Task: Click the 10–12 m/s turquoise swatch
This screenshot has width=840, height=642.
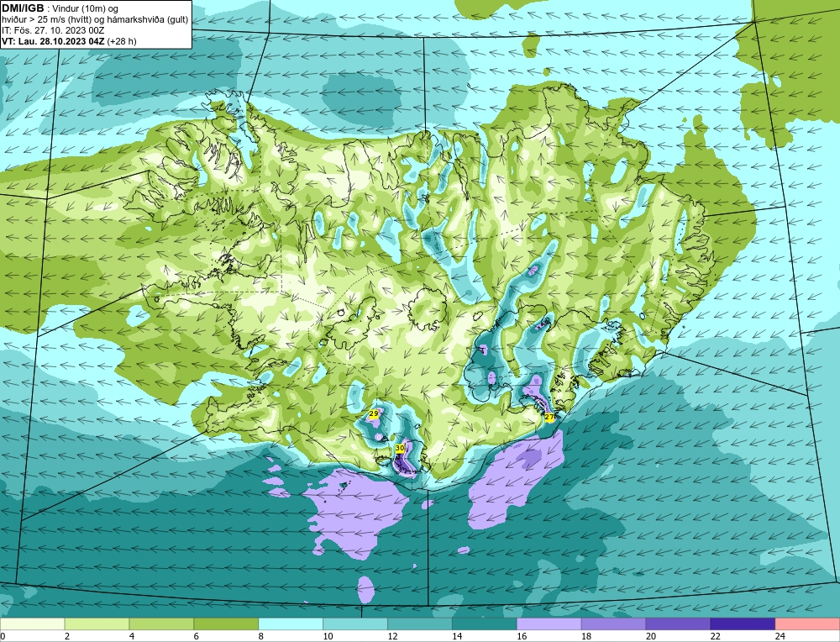Action: coord(355,624)
